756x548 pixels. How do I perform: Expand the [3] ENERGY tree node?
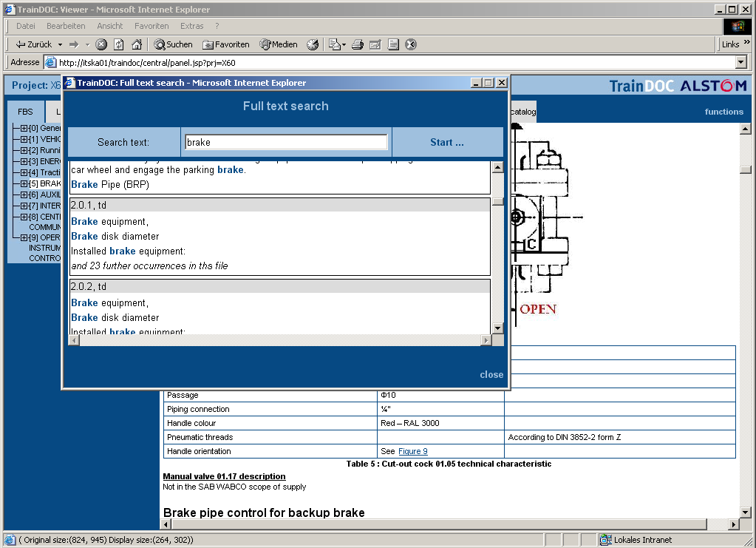(x=24, y=161)
